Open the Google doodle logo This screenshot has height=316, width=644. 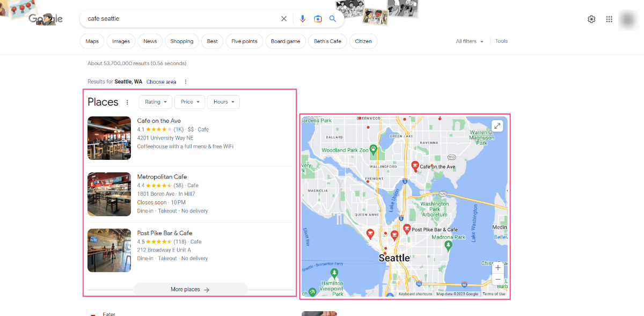(46, 19)
